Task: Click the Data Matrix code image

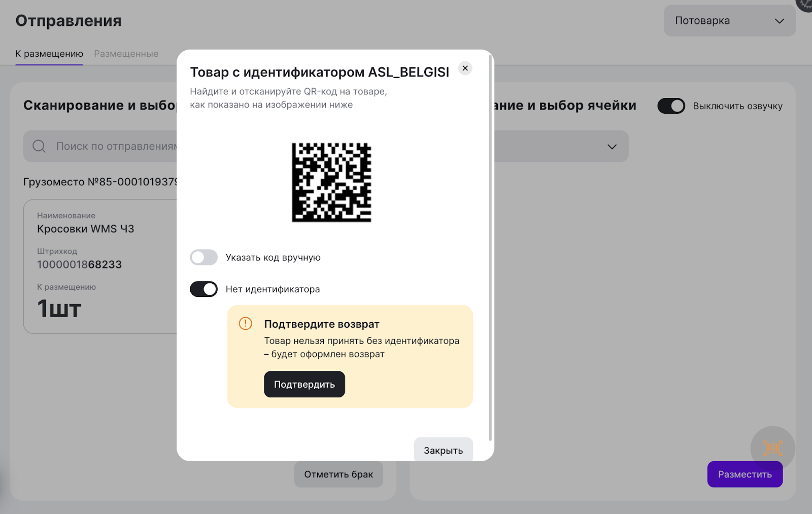Action: (x=331, y=182)
